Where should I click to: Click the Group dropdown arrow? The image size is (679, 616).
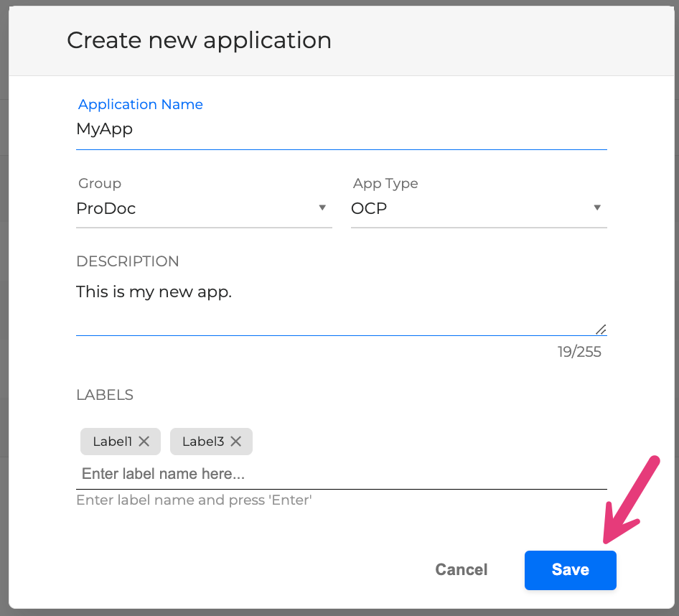[322, 208]
